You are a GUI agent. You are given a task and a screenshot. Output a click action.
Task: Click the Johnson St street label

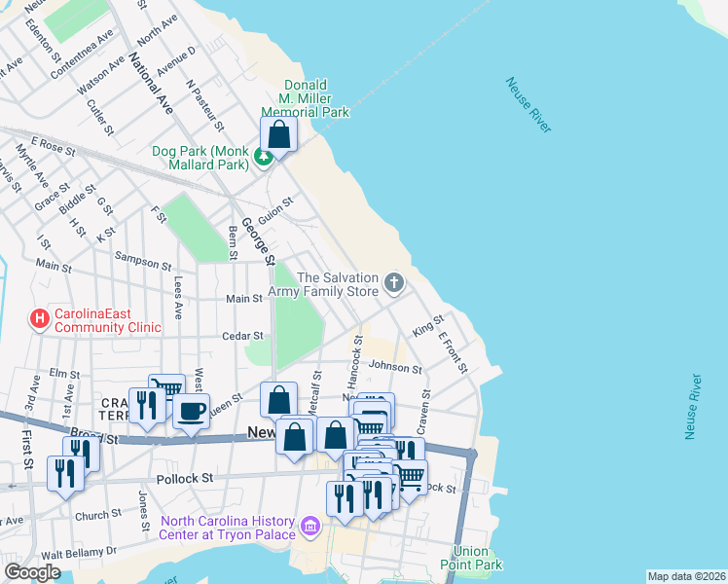tap(395, 367)
